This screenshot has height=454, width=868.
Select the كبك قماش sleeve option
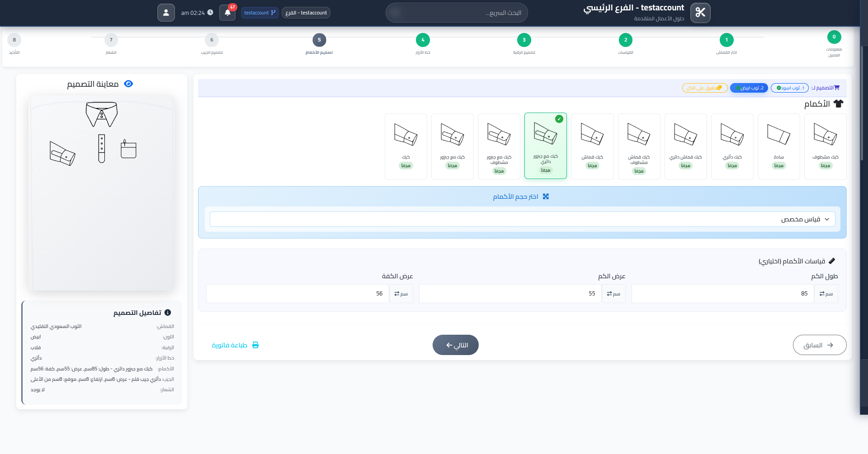(592, 146)
